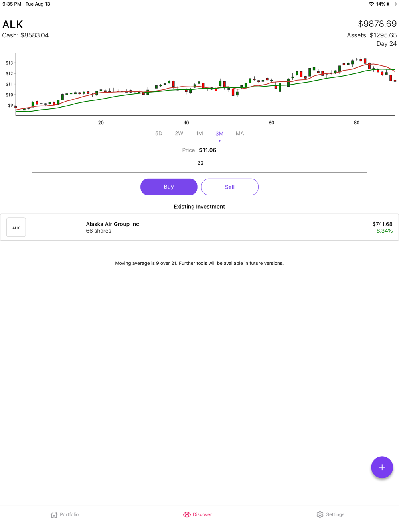Open the Portfolio home icon

pos(54,514)
